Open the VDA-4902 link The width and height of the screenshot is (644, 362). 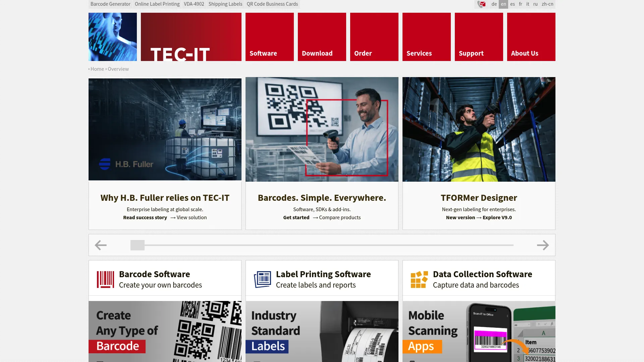(194, 4)
